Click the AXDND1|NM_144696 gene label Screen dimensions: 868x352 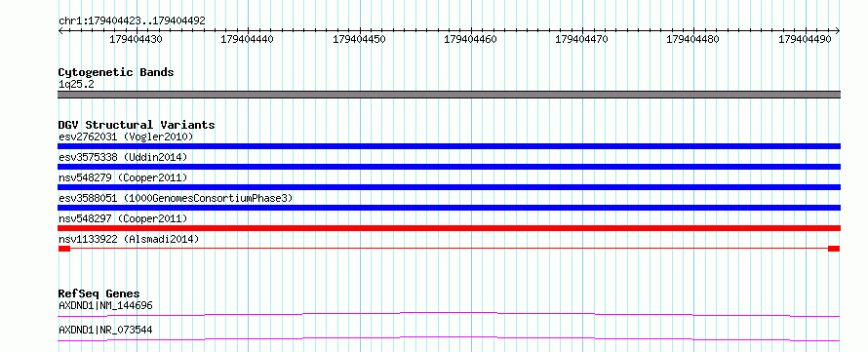(x=105, y=305)
